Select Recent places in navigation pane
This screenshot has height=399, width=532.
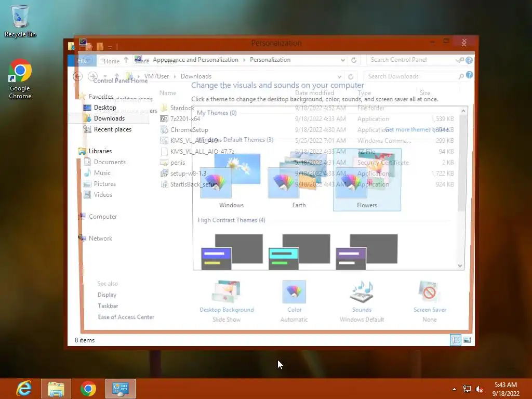point(112,129)
